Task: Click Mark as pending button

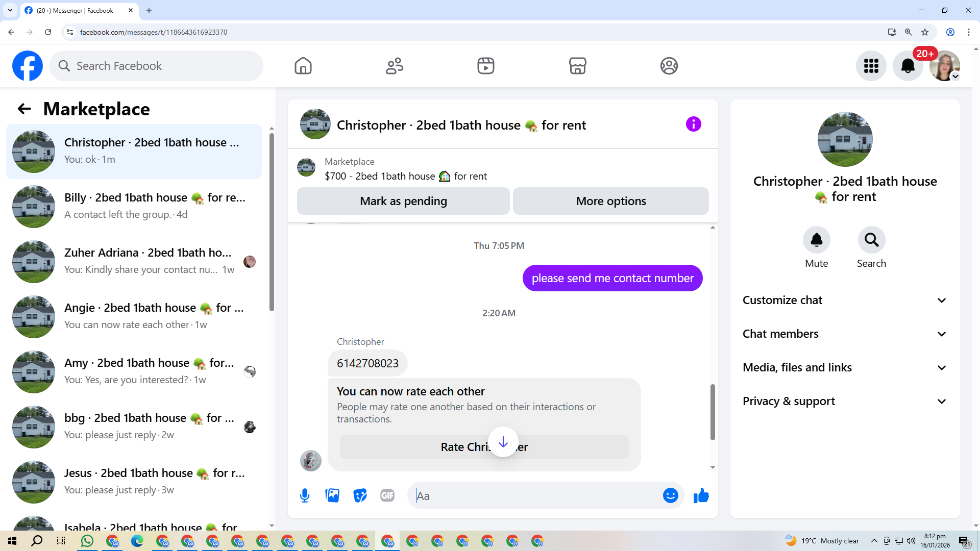Action: [x=403, y=201]
